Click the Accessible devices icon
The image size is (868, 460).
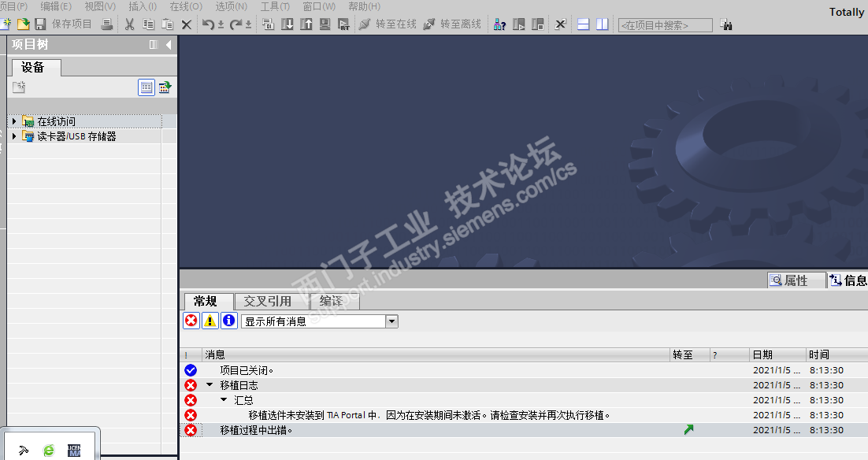click(499, 24)
